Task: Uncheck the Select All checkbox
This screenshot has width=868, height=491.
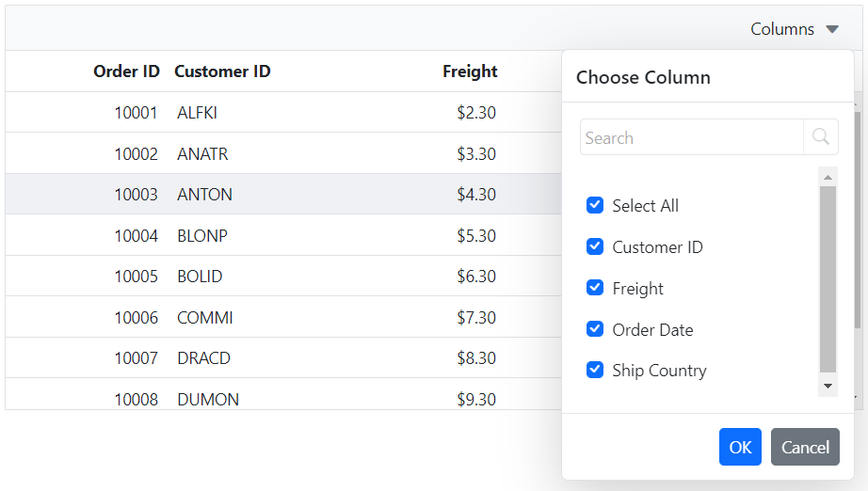Action: coord(595,206)
